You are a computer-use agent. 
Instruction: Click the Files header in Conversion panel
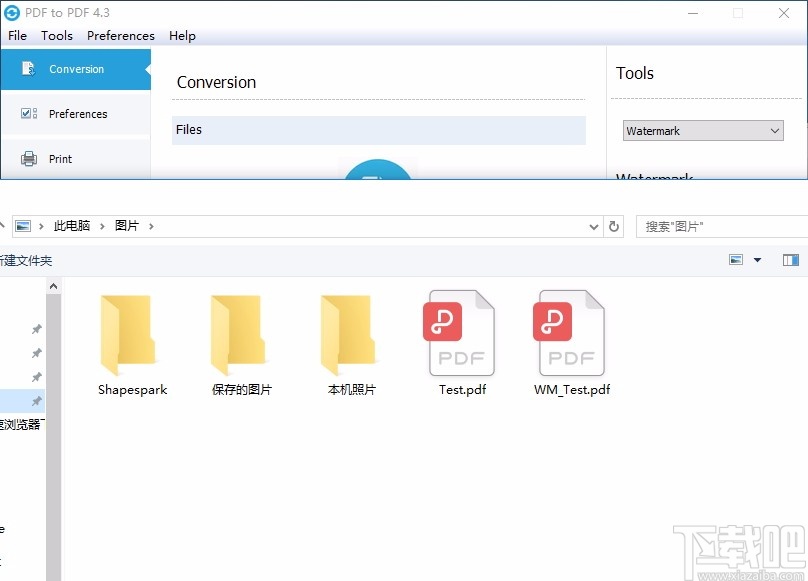click(189, 129)
